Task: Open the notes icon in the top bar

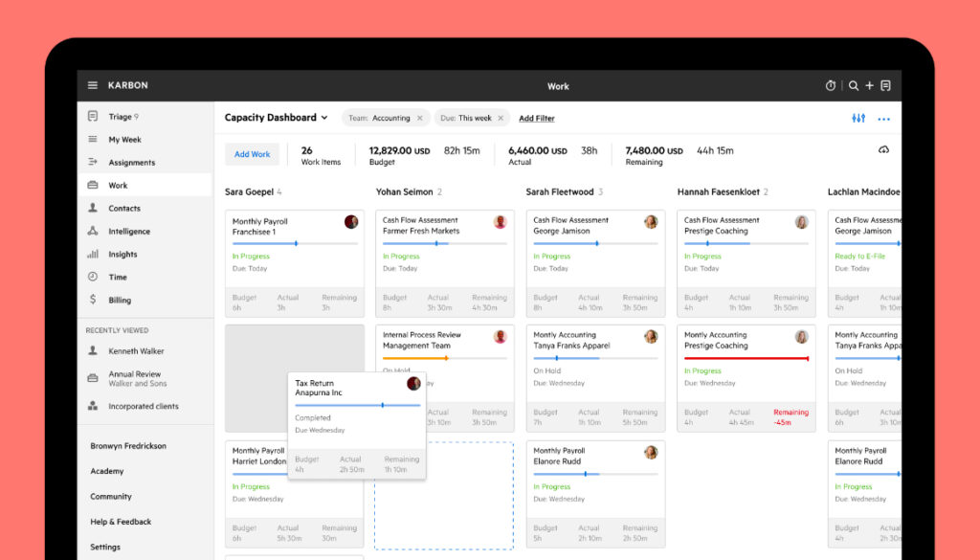Action: (885, 85)
